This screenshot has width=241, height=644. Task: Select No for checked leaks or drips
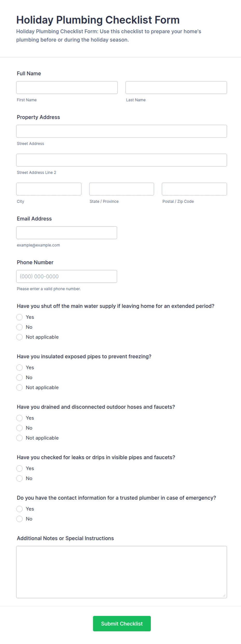pos(19,478)
